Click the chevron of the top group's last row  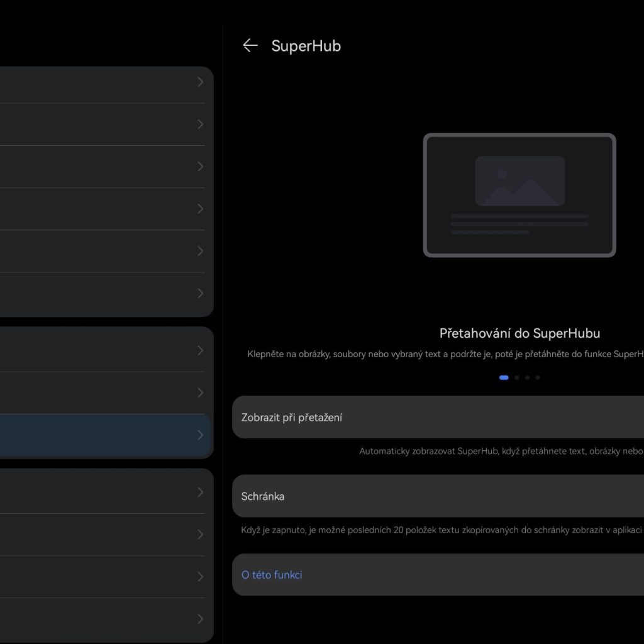[200, 293]
